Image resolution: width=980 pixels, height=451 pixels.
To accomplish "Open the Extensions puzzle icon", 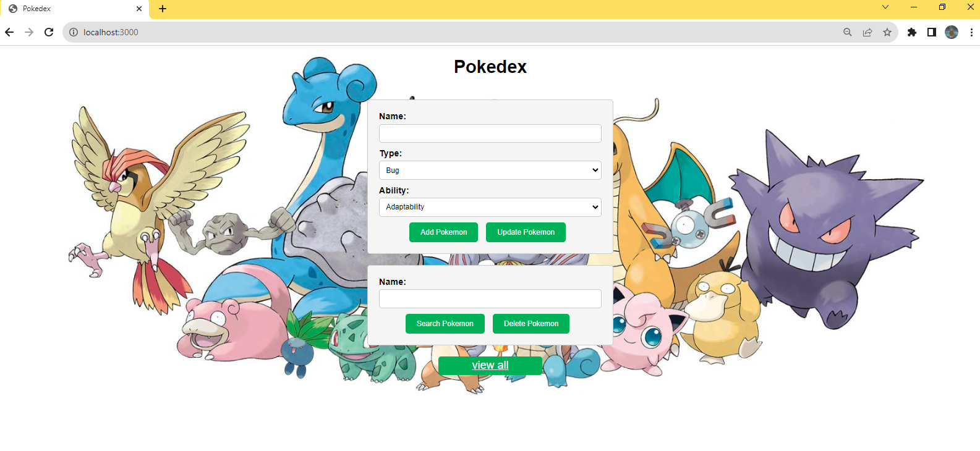I will (x=912, y=32).
